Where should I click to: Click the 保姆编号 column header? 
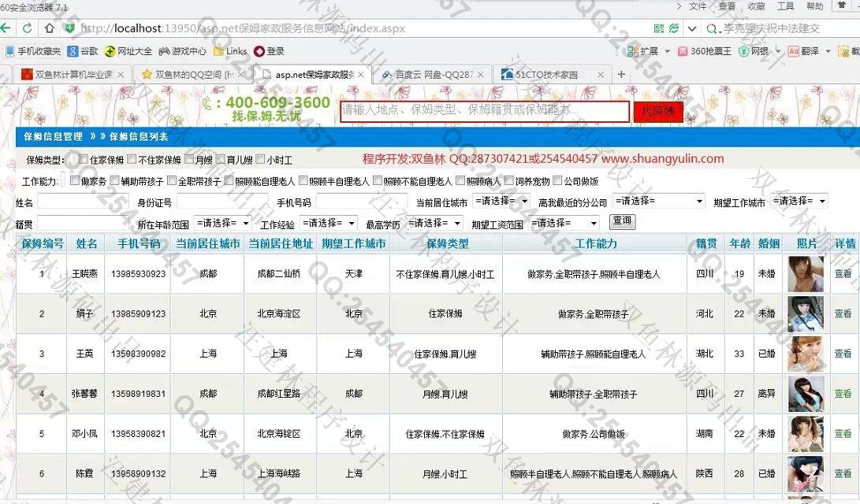pos(43,244)
